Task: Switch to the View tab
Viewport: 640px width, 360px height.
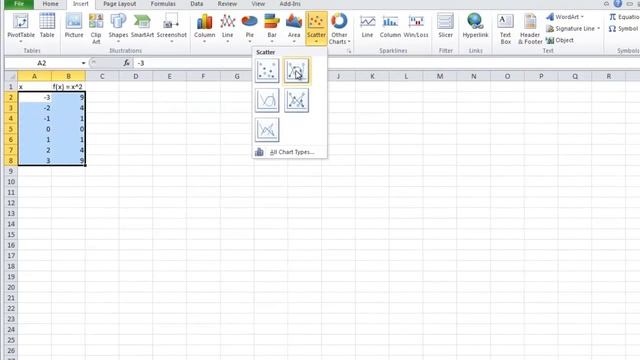Action: click(258, 4)
